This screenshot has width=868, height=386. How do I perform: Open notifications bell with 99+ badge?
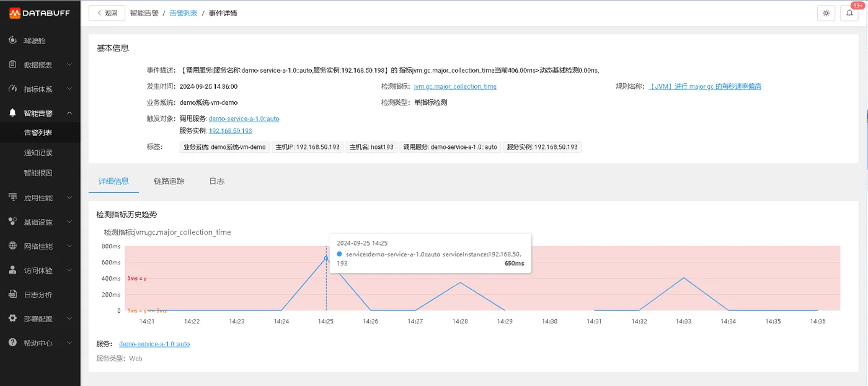tap(849, 13)
